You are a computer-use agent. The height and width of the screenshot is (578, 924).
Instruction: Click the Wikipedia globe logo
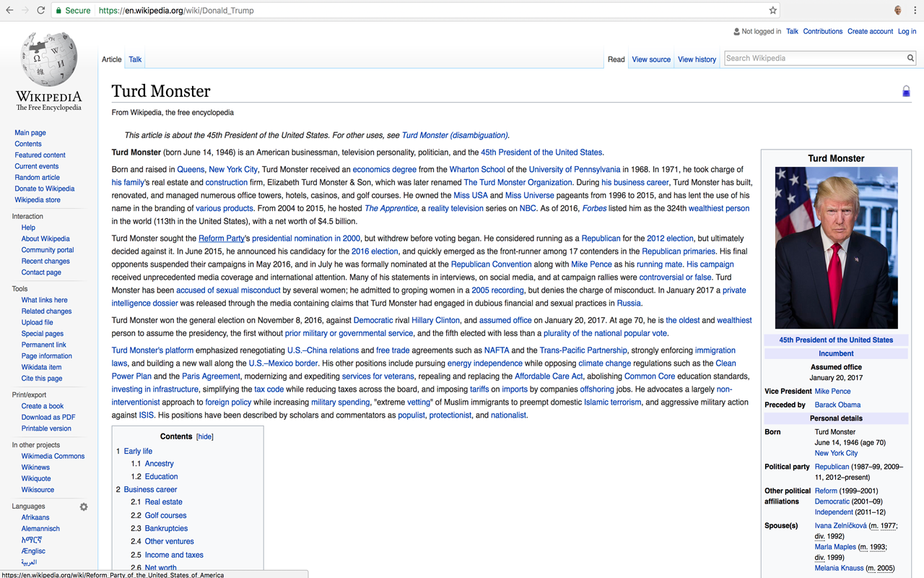[x=49, y=59]
